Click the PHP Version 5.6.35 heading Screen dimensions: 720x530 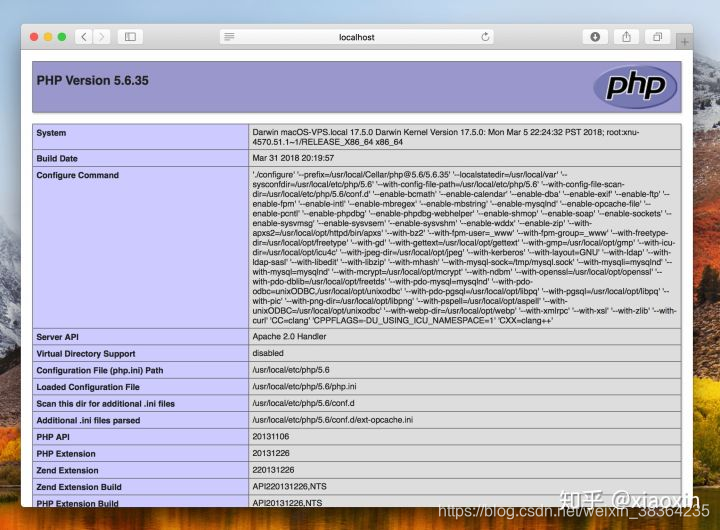(x=93, y=80)
